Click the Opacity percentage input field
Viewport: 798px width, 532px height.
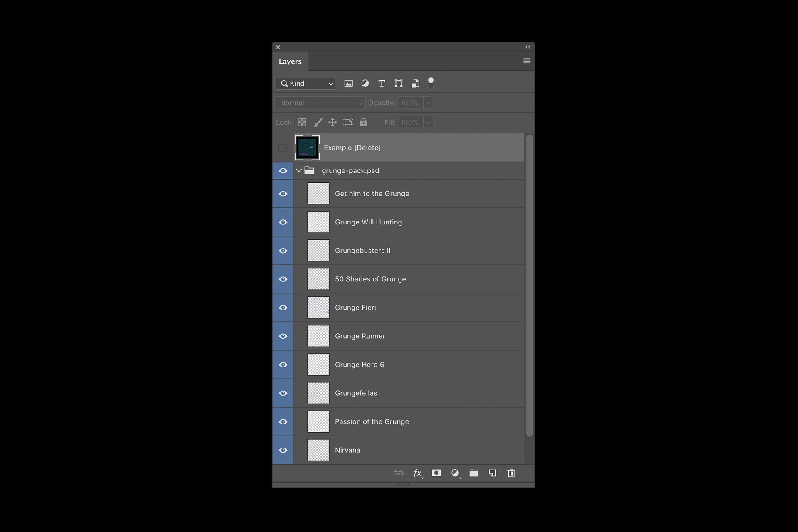pyautogui.click(x=410, y=103)
